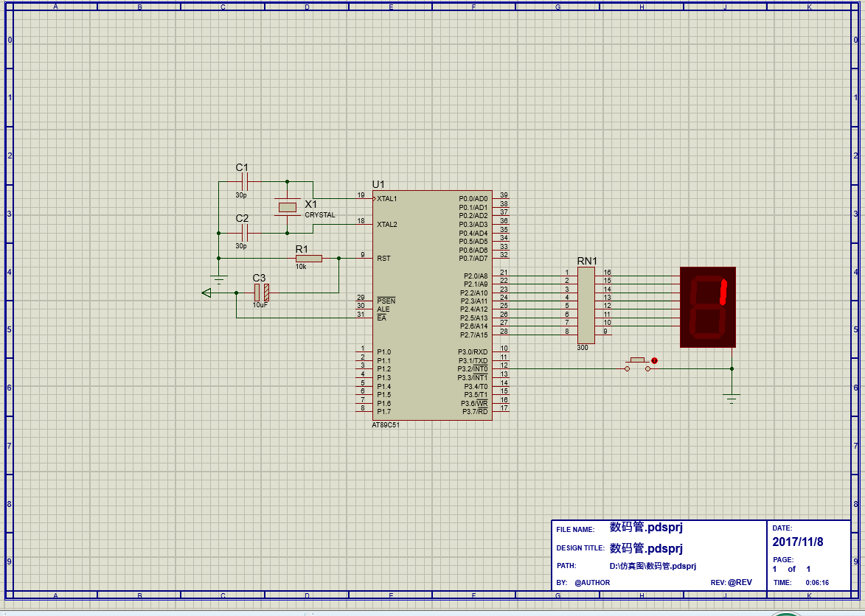Screen dimensions: 865x616
Task: Click the 'P0.0/AD0' pin label
Action: pos(473,199)
